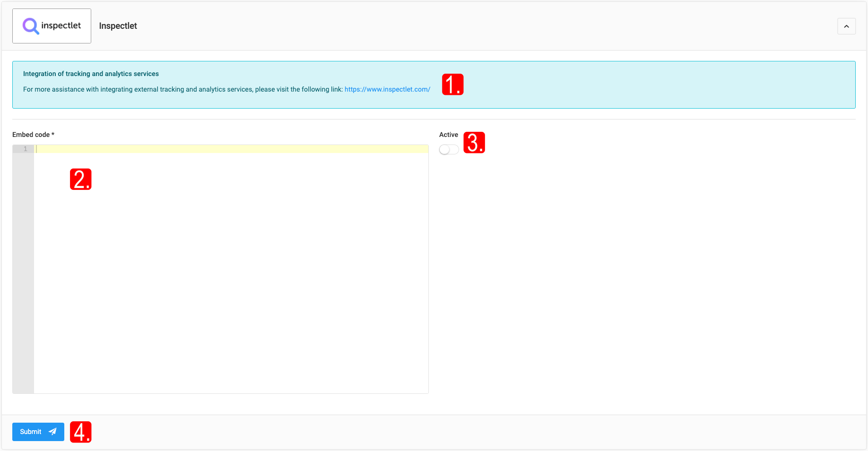Select the paper plane icon on Submit
The height and width of the screenshot is (451, 868).
coord(53,431)
